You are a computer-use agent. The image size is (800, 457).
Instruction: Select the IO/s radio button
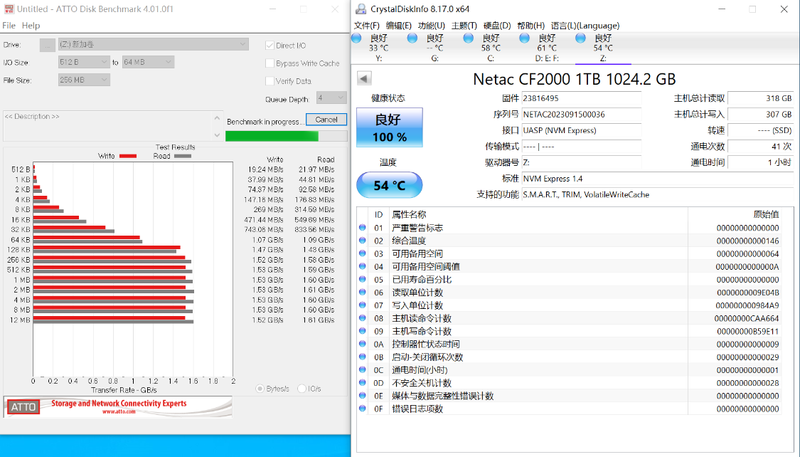(x=302, y=389)
